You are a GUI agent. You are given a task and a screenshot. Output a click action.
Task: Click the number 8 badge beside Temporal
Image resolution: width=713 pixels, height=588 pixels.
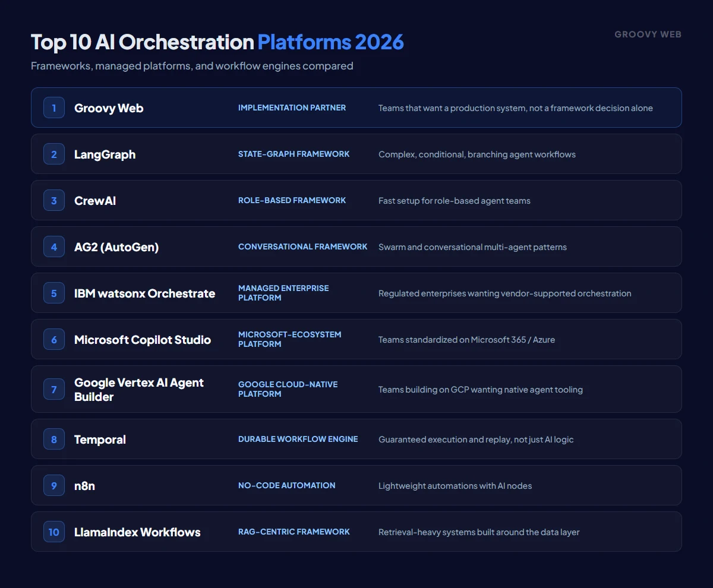(x=54, y=439)
